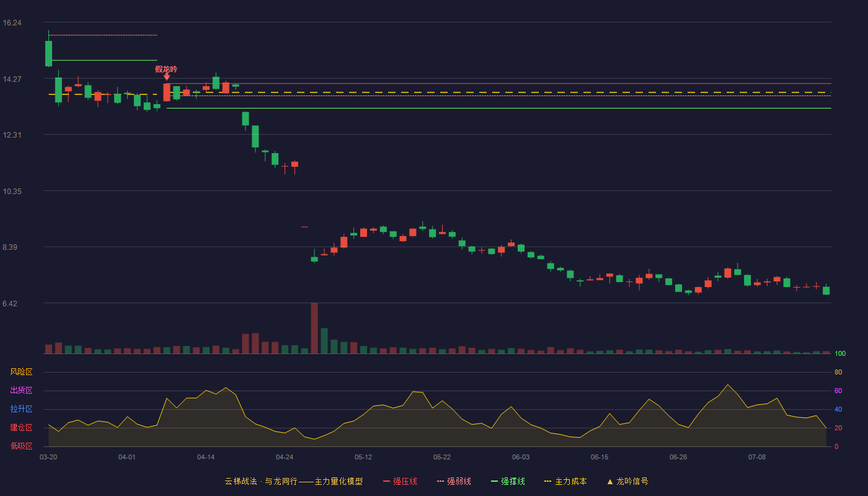Toggle the 主力成本 legend entry
The height and width of the screenshot is (496, 868).
tap(565, 481)
